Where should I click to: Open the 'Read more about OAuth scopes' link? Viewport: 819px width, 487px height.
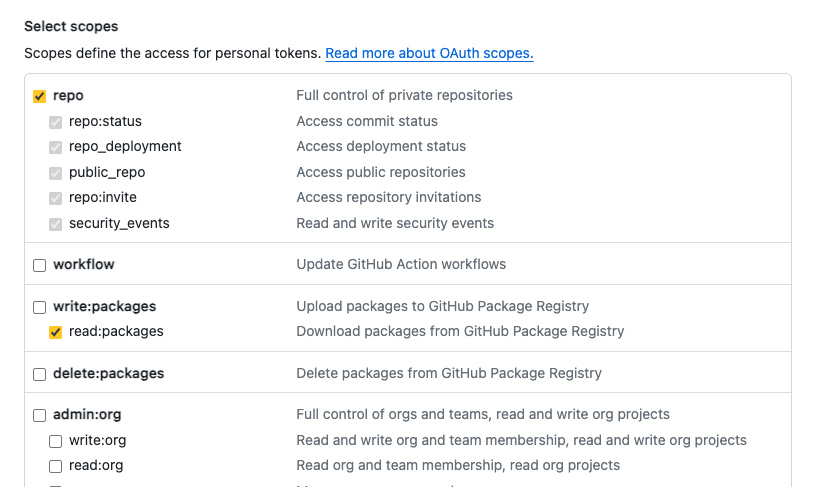click(429, 53)
